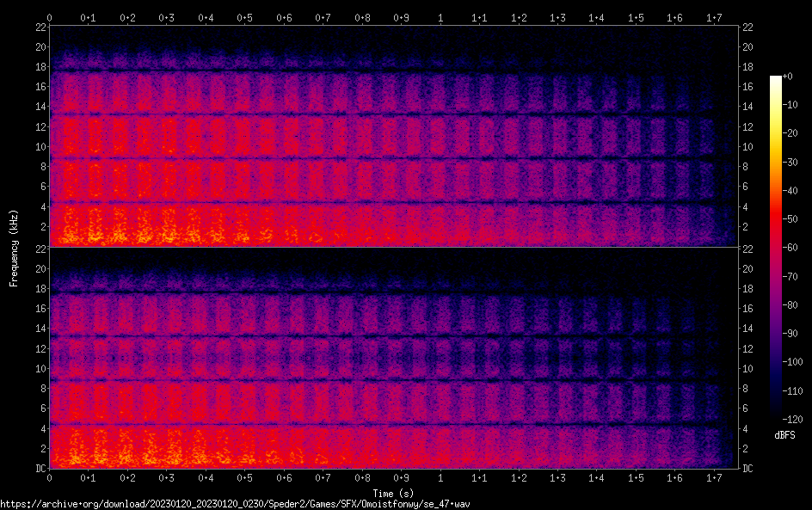
Task: Click the 22 label at the top left
Action: click(40, 28)
